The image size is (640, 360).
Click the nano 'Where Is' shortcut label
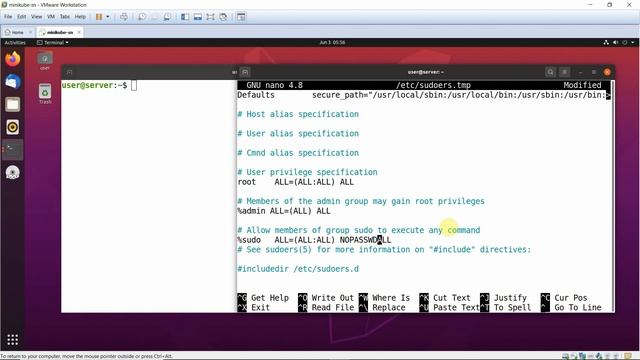point(391,298)
